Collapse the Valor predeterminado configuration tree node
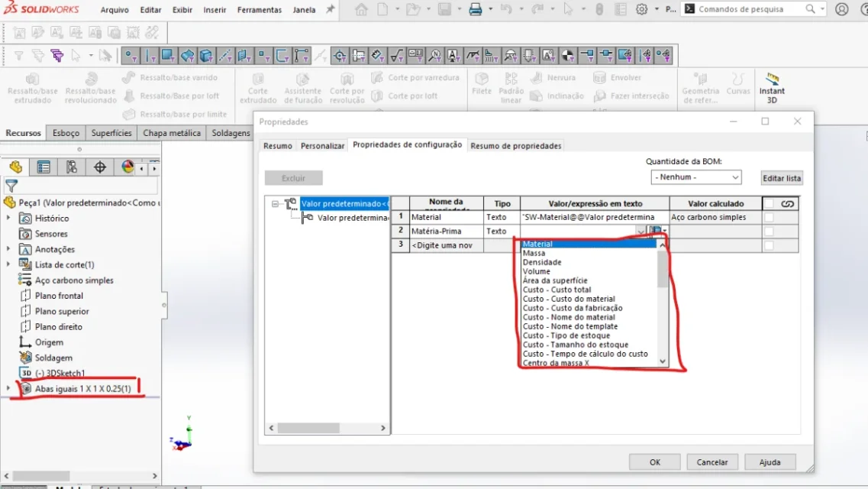The width and height of the screenshot is (868, 489). coord(275,204)
